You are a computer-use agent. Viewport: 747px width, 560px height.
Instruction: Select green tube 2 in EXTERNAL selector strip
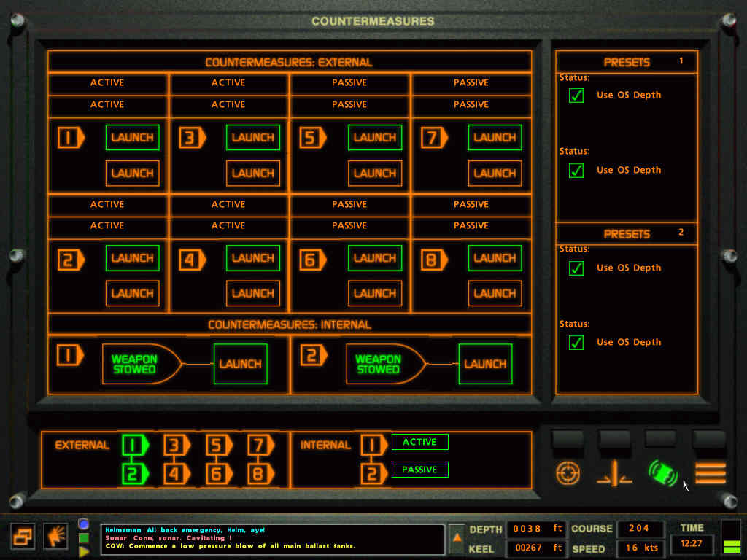pos(135,474)
